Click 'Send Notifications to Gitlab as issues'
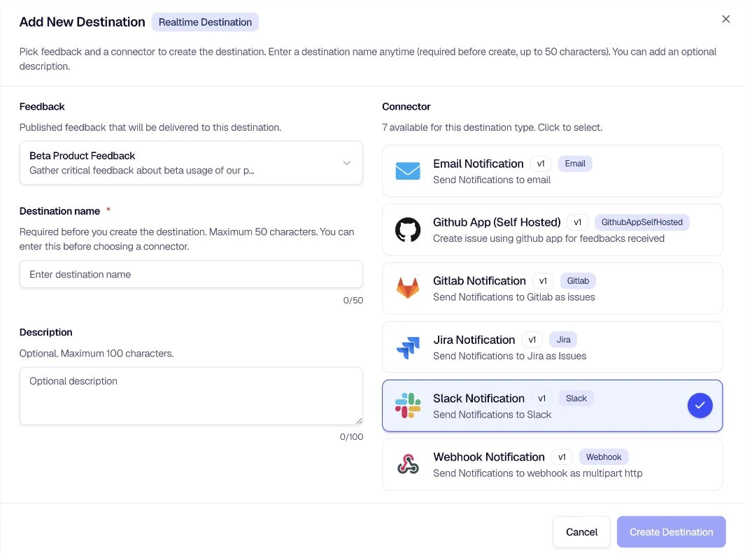 click(514, 297)
